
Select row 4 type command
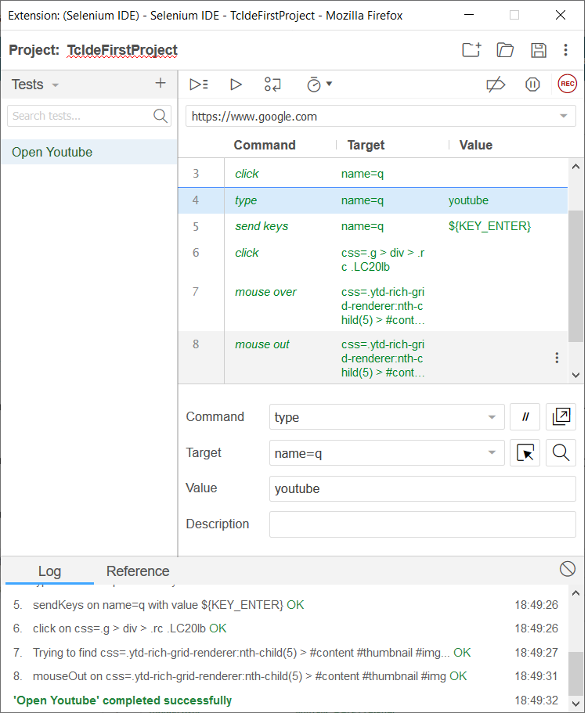[373, 200]
